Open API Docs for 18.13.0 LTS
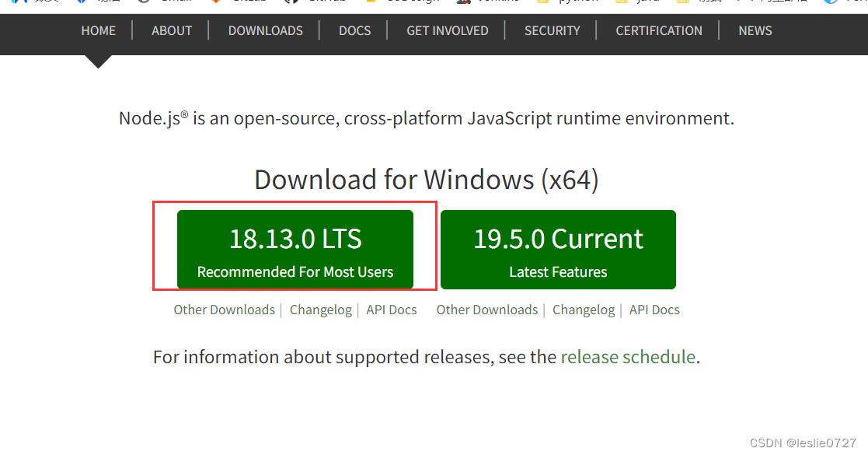Screen dimensions: 868x455 pyautogui.click(x=392, y=310)
